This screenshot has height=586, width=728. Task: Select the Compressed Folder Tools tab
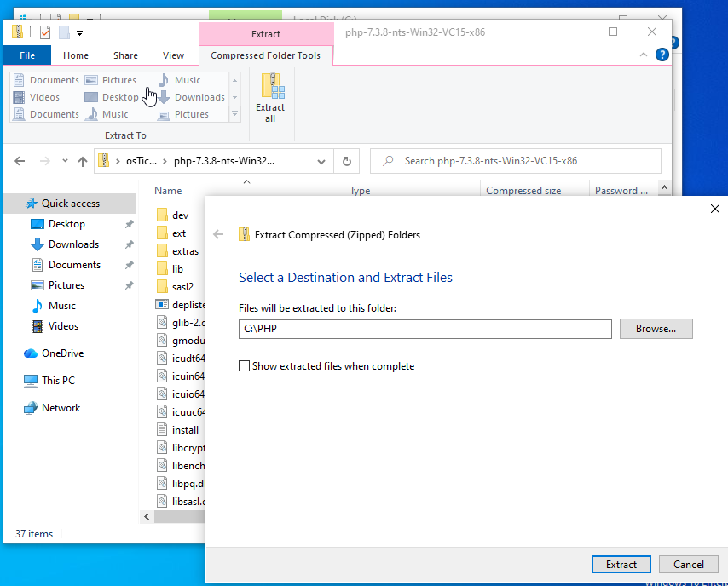[x=266, y=55]
